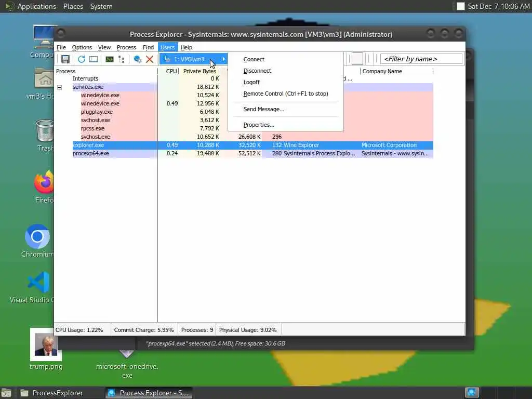Choose Properties... in the submenu
This screenshot has height=399, width=532.
(x=259, y=125)
